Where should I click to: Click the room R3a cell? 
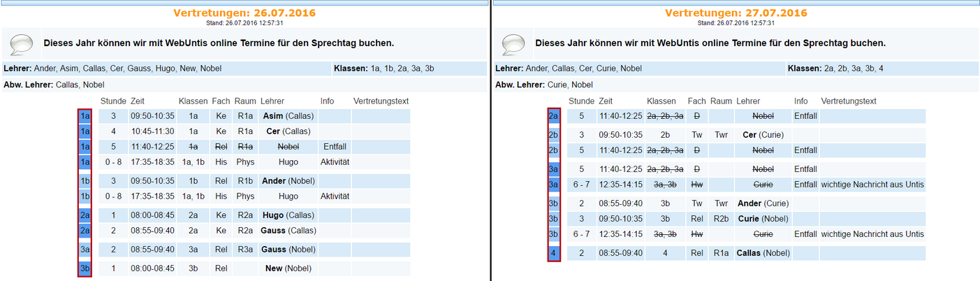pos(245,250)
